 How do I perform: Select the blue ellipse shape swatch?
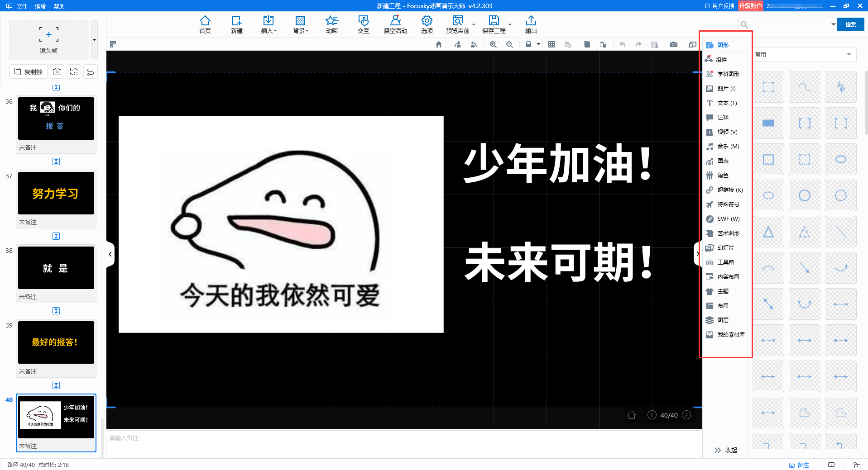tap(840, 159)
